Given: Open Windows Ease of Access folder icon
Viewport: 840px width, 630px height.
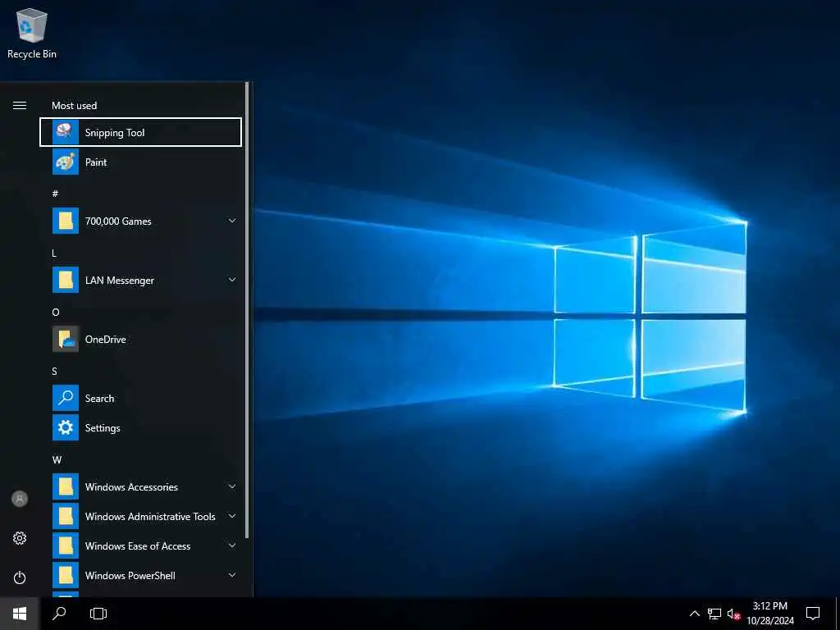Looking at the screenshot, I should pos(66,546).
